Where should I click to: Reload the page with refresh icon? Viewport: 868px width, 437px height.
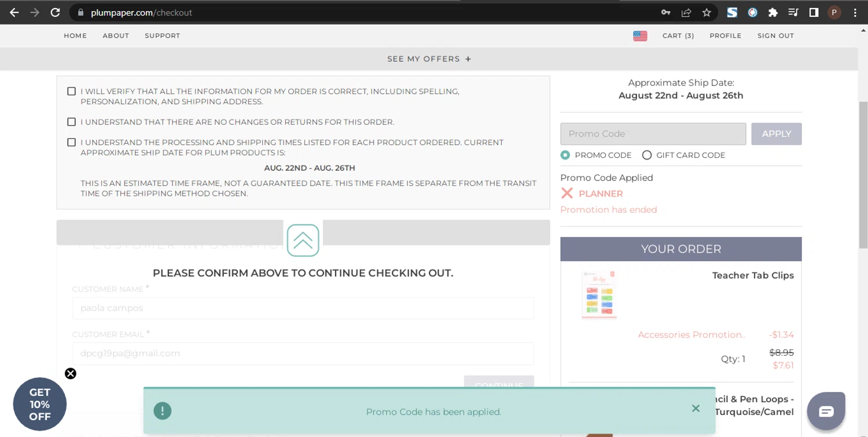pos(56,12)
